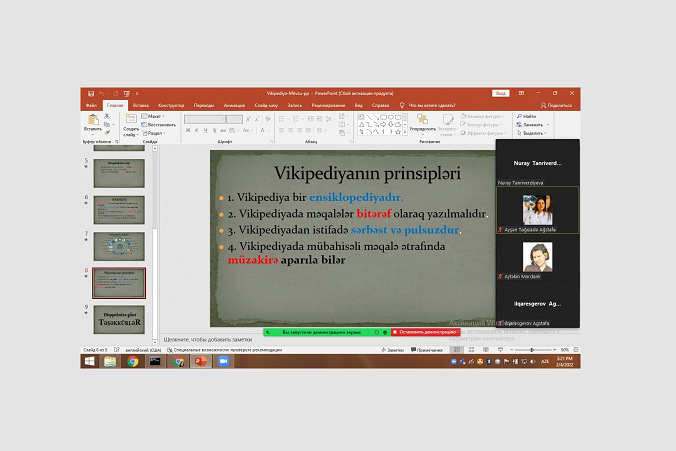Click the Copy icon in clipboard group

tap(107, 125)
